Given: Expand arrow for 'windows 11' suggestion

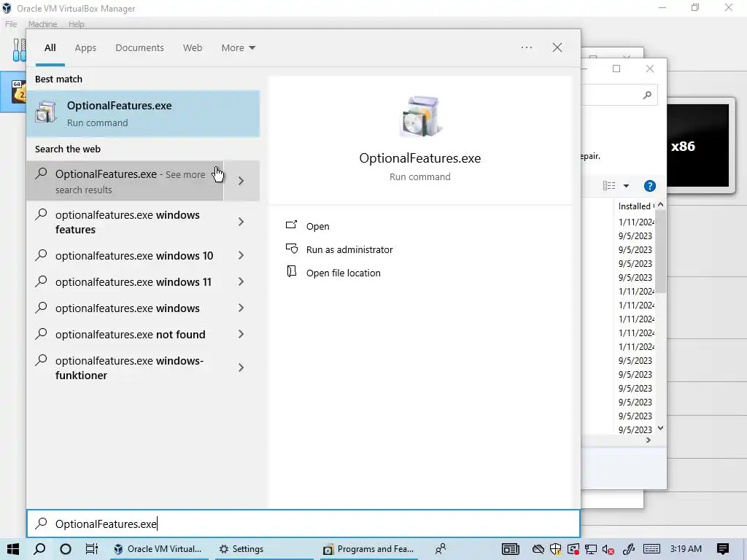Looking at the screenshot, I should 241,282.
